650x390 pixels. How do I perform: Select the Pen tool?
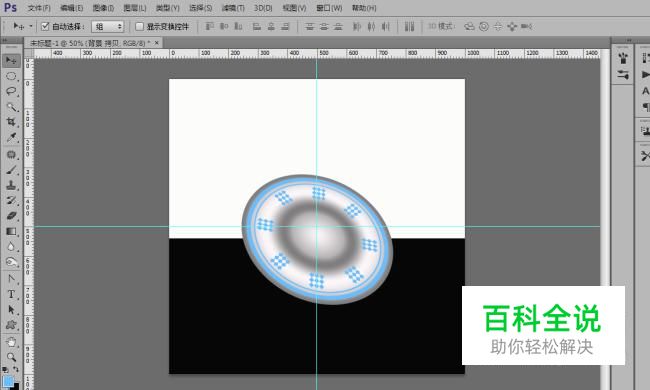pos(11,279)
